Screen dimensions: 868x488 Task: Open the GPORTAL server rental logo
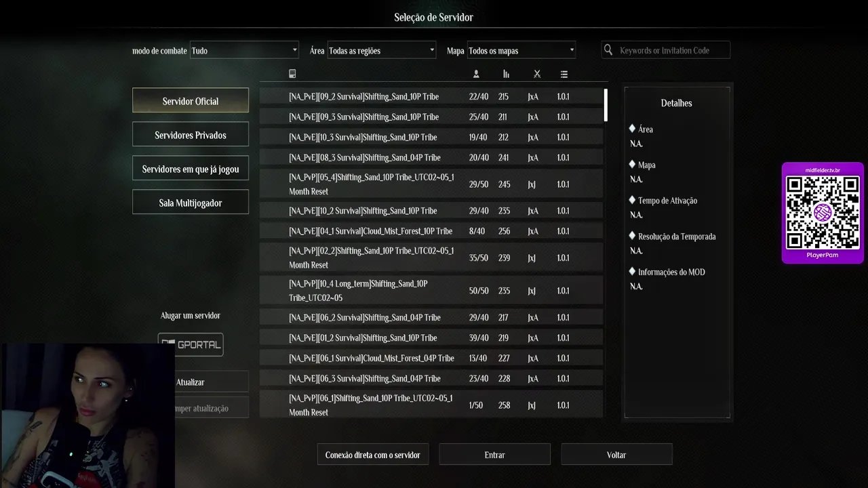click(x=191, y=344)
